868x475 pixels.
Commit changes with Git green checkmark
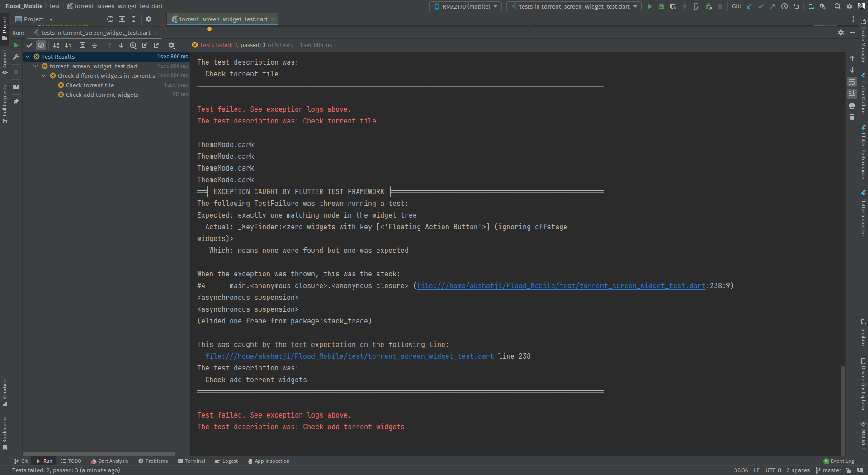tap(761, 6)
